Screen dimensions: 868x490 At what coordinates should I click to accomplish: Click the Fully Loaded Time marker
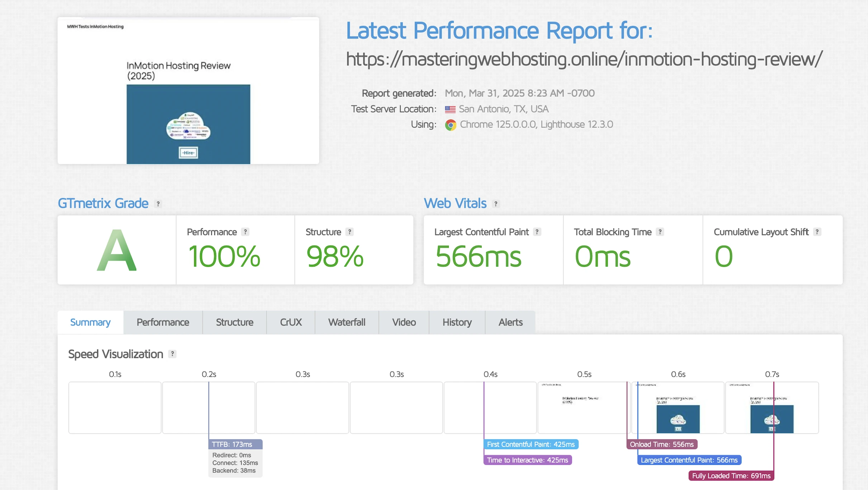[x=731, y=476]
